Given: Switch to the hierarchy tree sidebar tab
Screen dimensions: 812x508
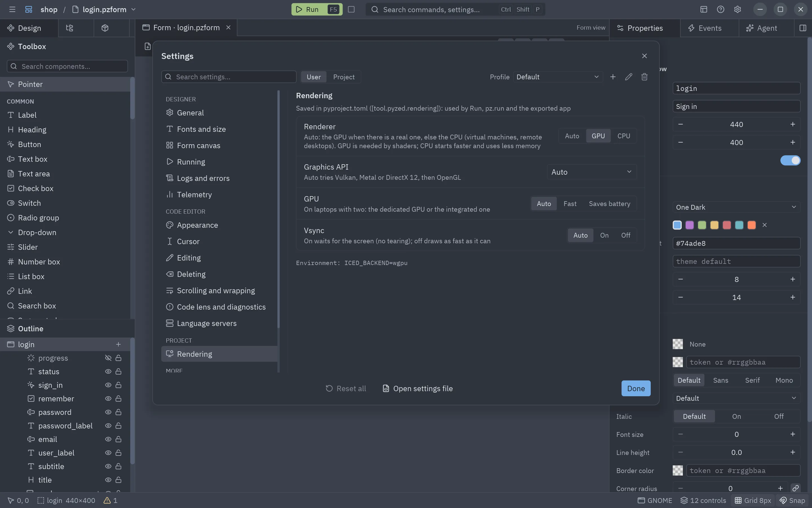Looking at the screenshot, I should tap(69, 28).
